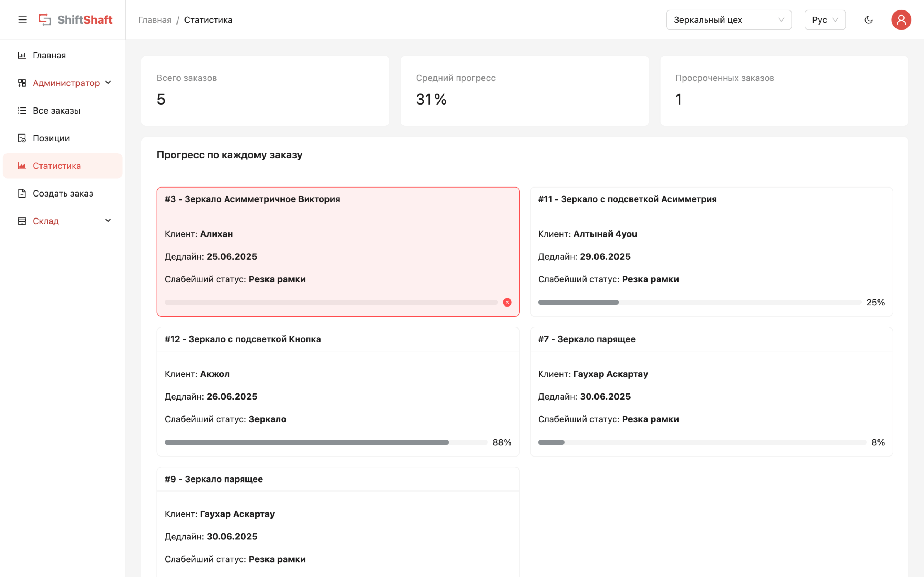924x577 pixels.
Task: Open Все заказы menu item
Action: point(57,111)
